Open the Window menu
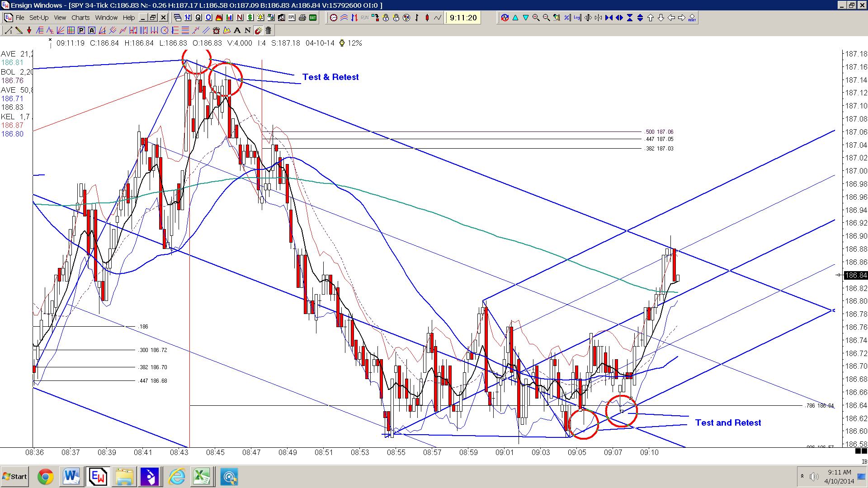 pyautogui.click(x=106, y=18)
